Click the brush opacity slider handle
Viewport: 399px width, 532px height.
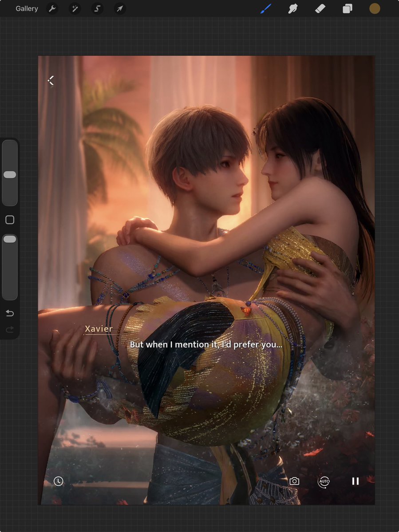(x=10, y=239)
